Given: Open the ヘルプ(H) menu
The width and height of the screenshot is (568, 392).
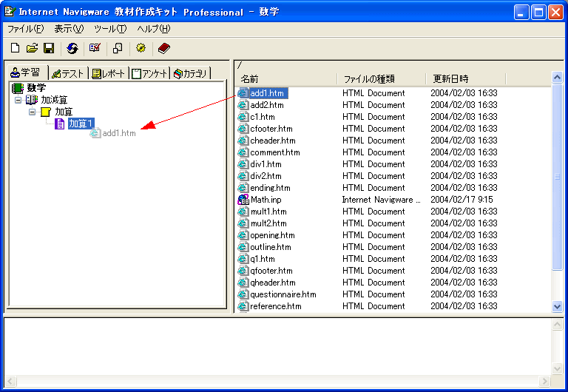Looking at the screenshot, I should (x=154, y=29).
